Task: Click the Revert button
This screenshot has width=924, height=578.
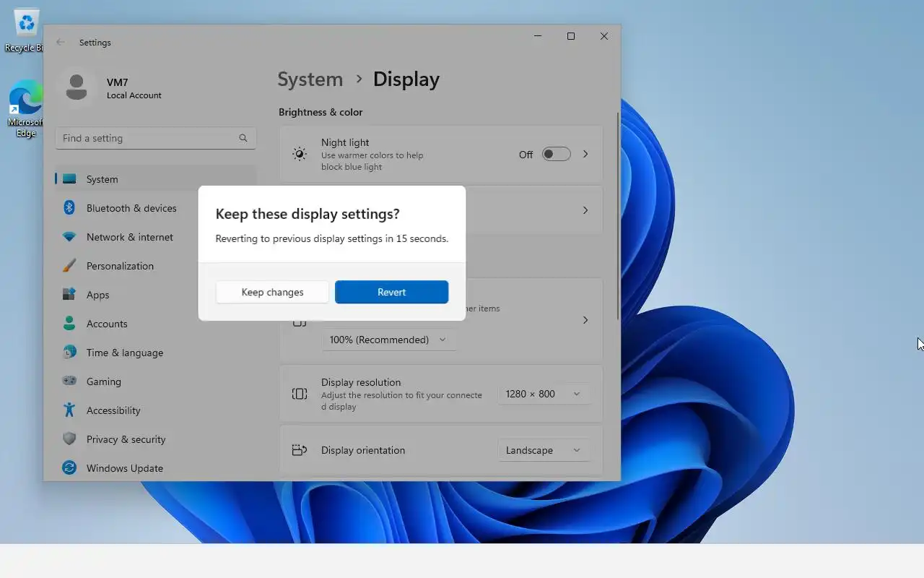Action: [391, 292]
